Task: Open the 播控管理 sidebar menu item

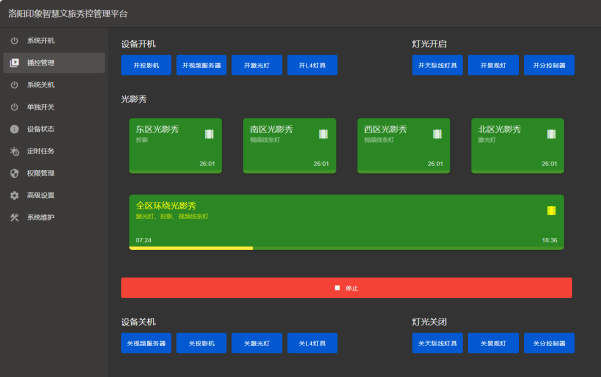Action: [54, 63]
